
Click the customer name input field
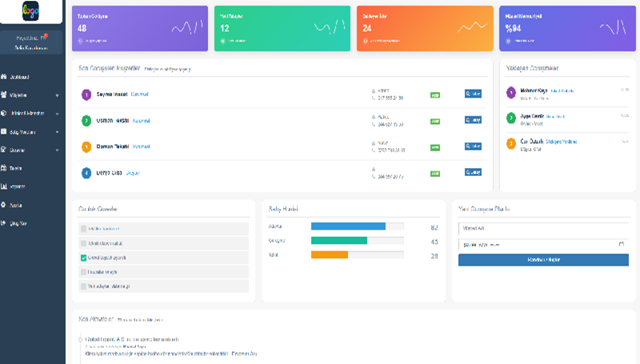pyautogui.click(x=543, y=229)
